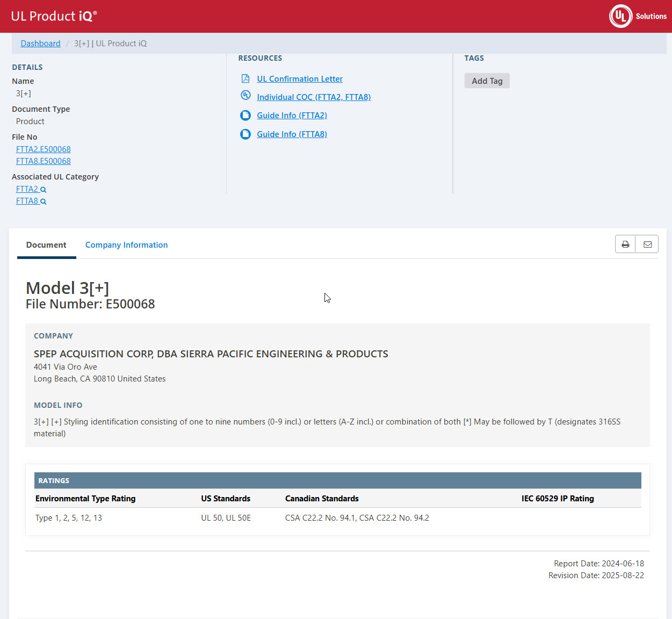Open Individual COC (FTTA2, FTTA8) link
Viewport: 672px width, 619px height.
point(314,97)
